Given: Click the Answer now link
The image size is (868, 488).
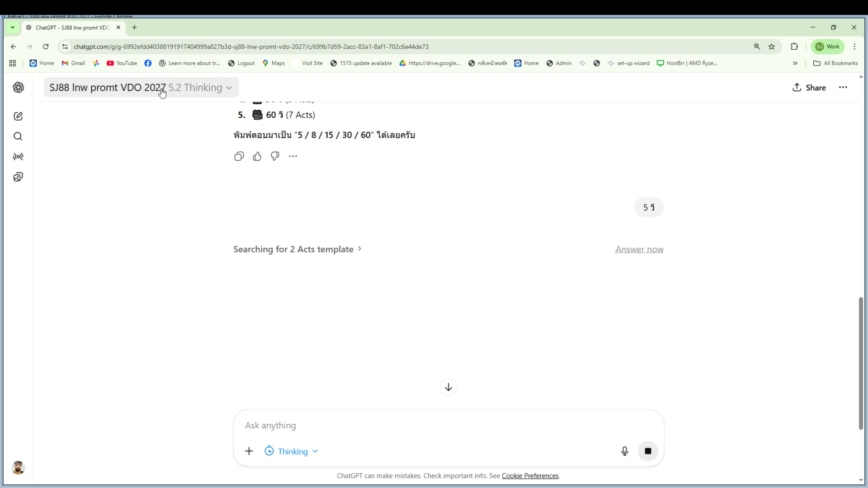Looking at the screenshot, I should coord(639,250).
